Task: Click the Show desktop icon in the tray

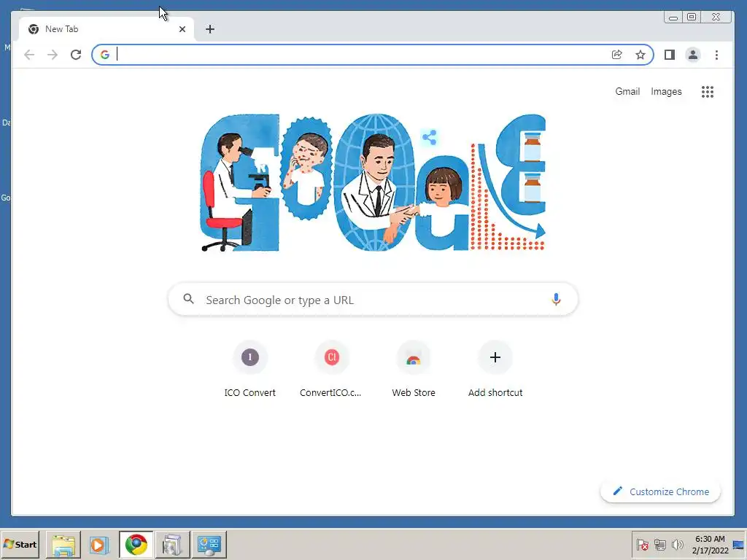Action: pyautogui.click(x=739, y=545)
